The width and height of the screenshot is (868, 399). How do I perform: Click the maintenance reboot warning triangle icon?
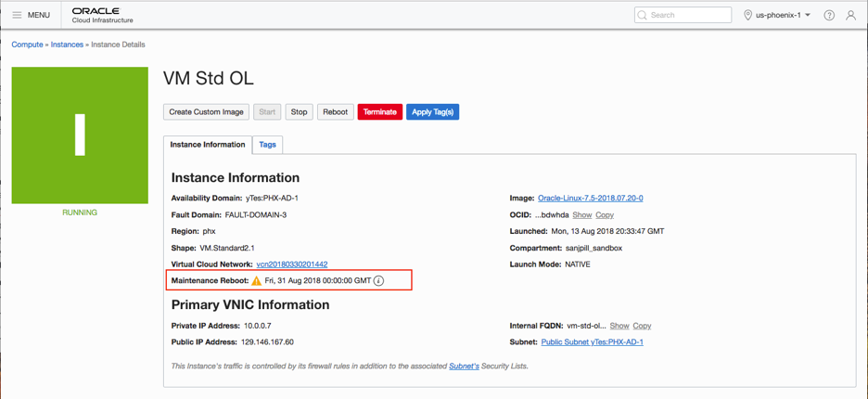(256, 280)
